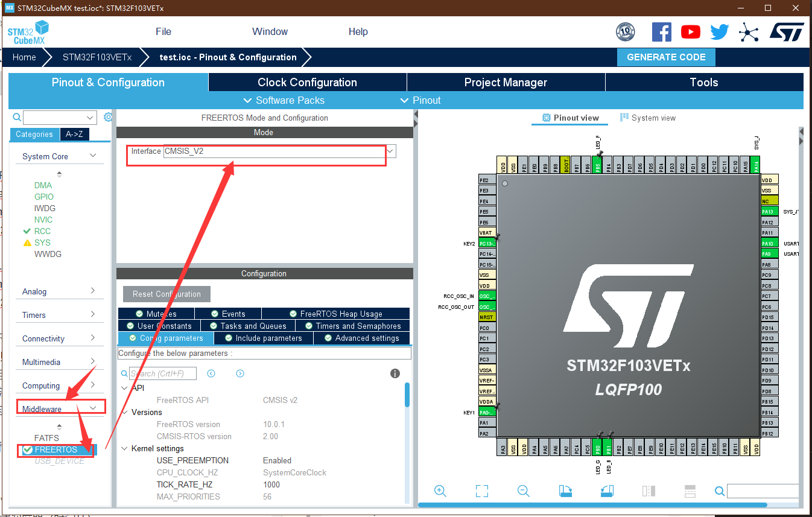Click the category search magnifier icon

(17, 118)
